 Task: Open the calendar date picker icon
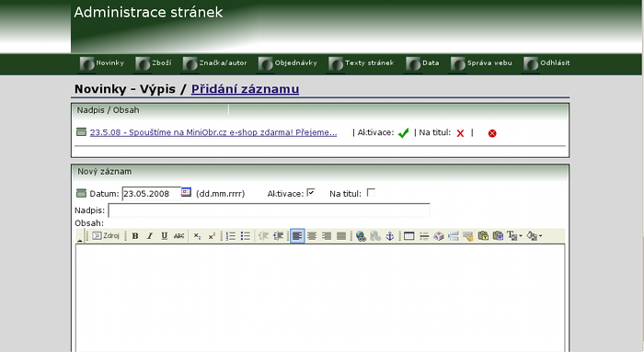(186, 192)
